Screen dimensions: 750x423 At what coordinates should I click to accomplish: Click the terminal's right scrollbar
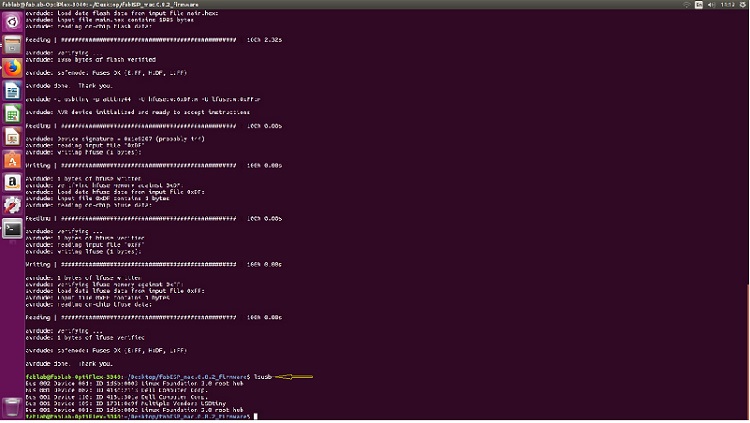pos(748,352)
